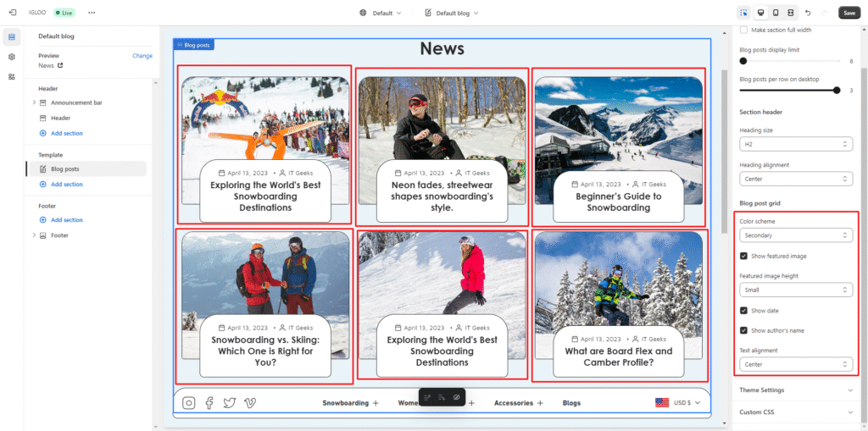Disable Show author's name checkbox
868x431 pixels.
point(743,330)
